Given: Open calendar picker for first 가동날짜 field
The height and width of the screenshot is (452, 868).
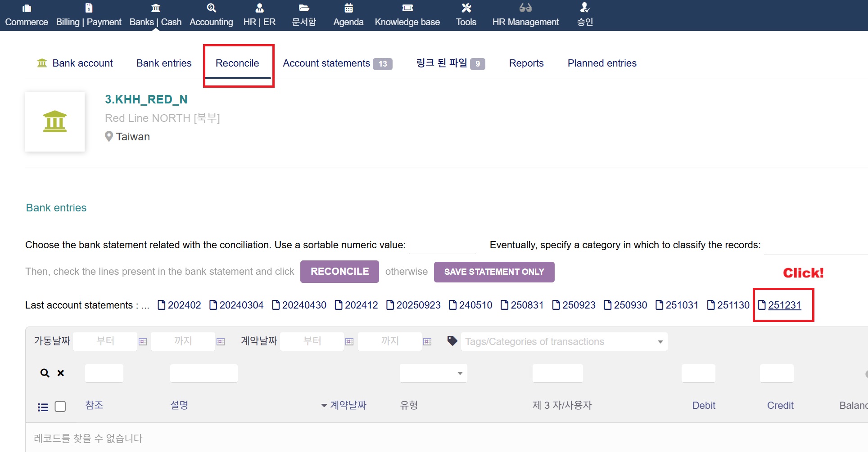Looking at the screenshot, I should tap(143, 342).
